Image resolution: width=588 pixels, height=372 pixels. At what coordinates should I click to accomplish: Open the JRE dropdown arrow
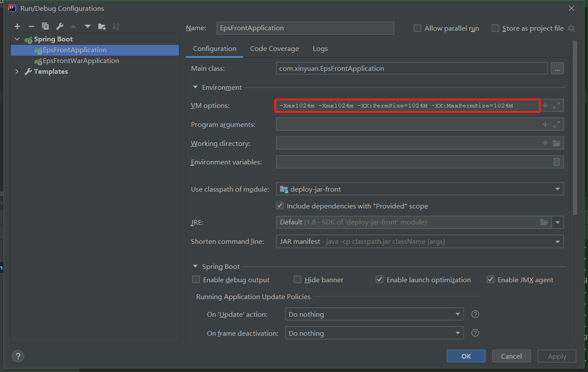tap(558, 222)
